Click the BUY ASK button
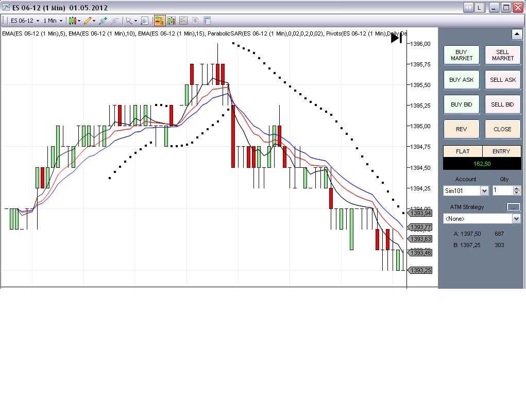The width and height of the screenshot is (526, 420). click(462, 80)
